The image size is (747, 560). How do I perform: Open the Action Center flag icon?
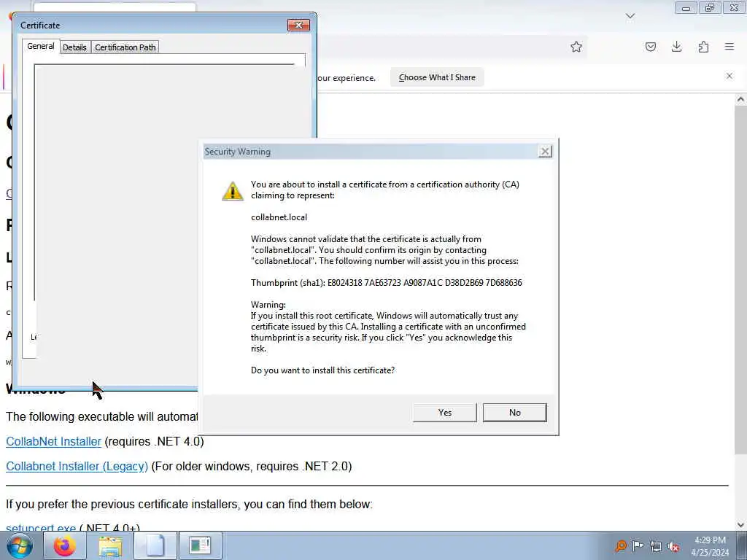click(x=638, y=545)
